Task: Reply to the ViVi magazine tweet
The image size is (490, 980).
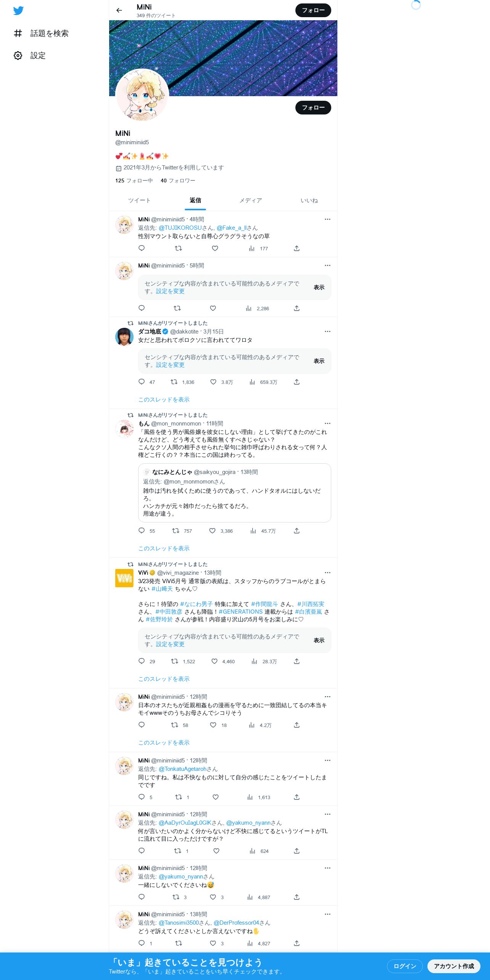Action: point(142,661)
